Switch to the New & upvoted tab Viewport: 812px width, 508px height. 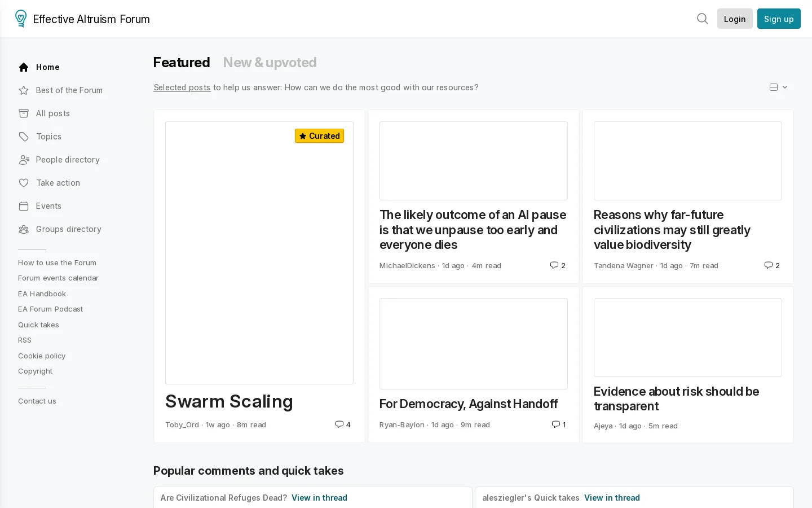point(270,62)
